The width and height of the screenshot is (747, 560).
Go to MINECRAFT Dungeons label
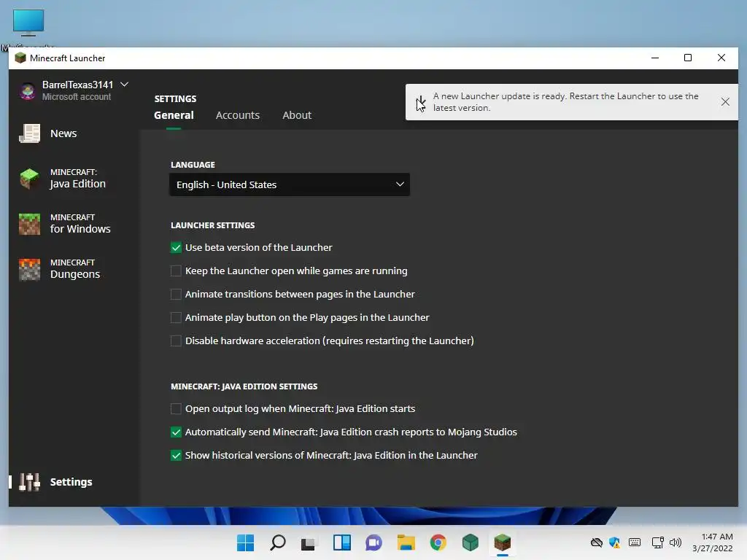coord(75,269)
